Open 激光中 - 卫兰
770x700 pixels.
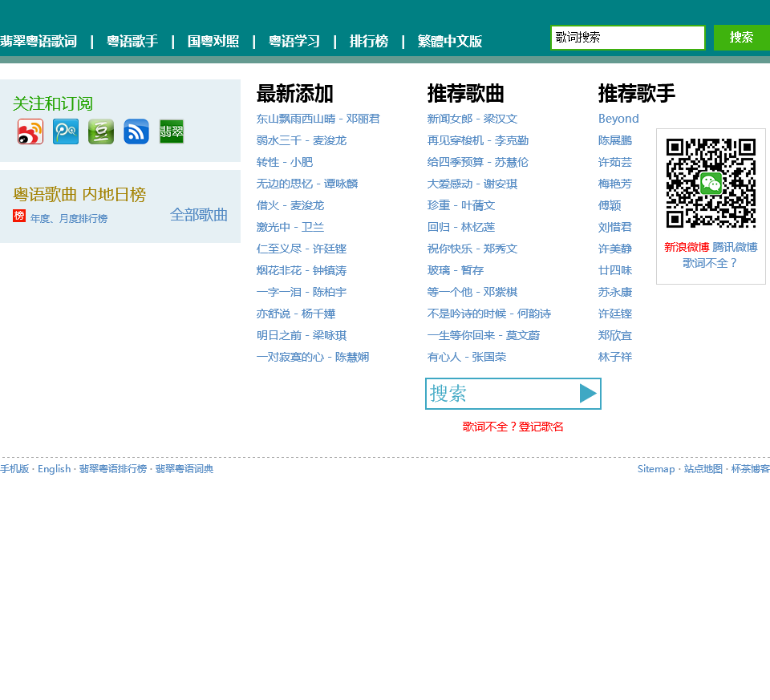pos(290,227)
